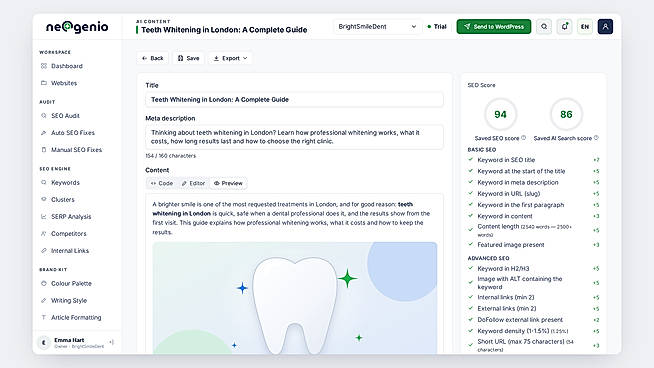Click into the Title input field

pyautogui.click(x=294, y=100)
